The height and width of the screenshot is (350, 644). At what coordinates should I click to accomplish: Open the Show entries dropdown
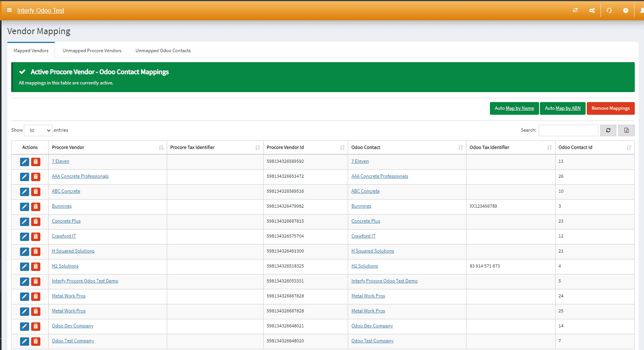click(38, 130)
